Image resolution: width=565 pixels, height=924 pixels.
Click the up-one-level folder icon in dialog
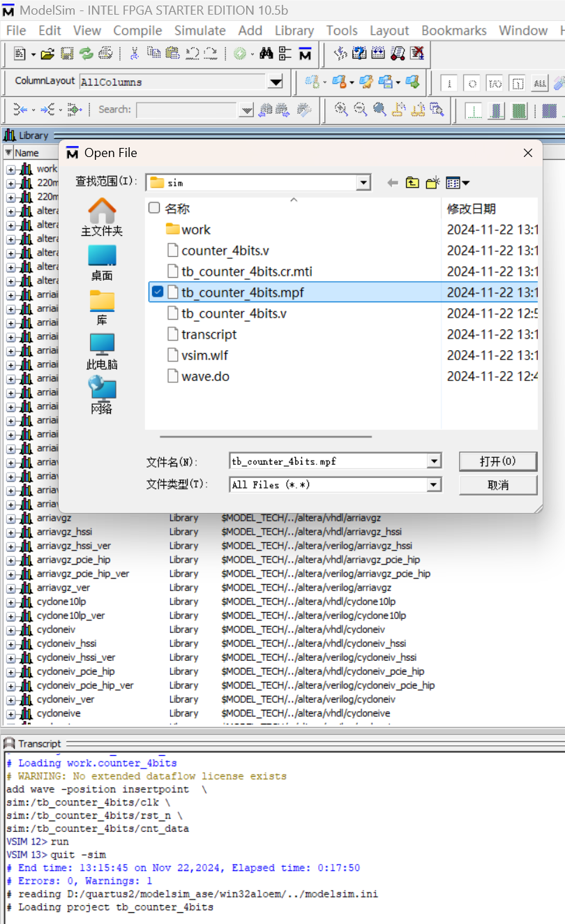412,183
